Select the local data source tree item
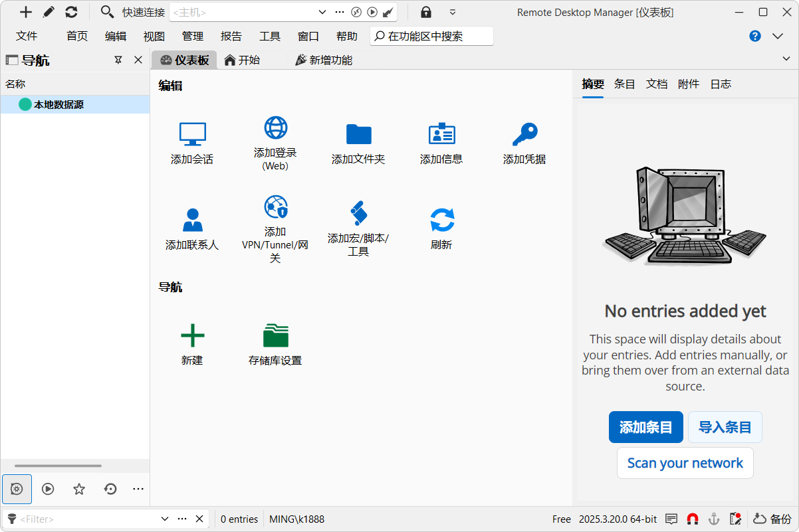The image size is (799, 532). click(75, 104)
